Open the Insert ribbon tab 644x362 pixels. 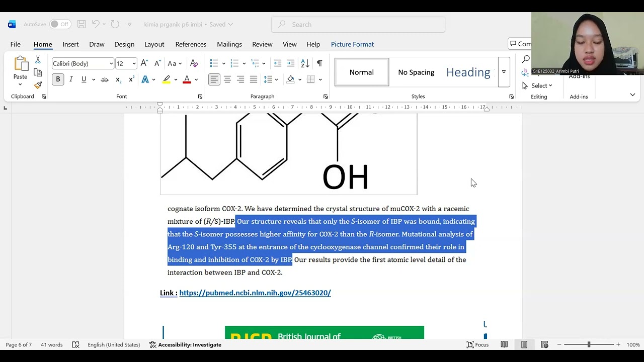tap(70, 44)
